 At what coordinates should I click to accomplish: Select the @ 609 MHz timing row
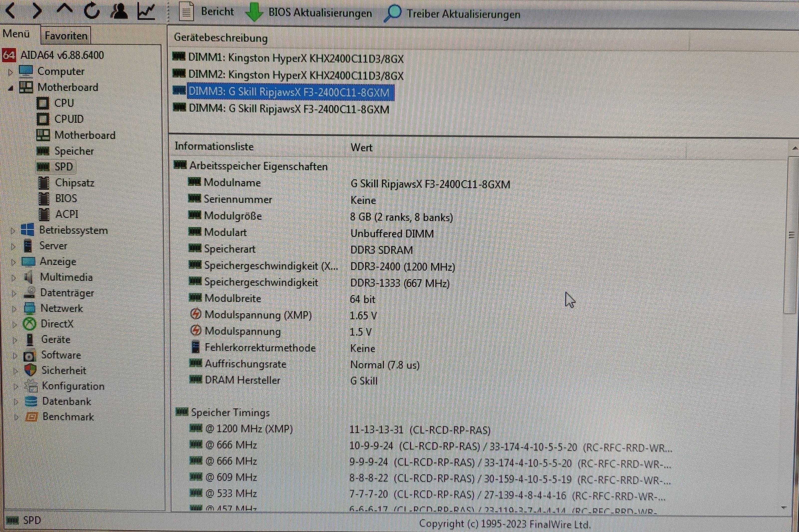click(430, 478)
